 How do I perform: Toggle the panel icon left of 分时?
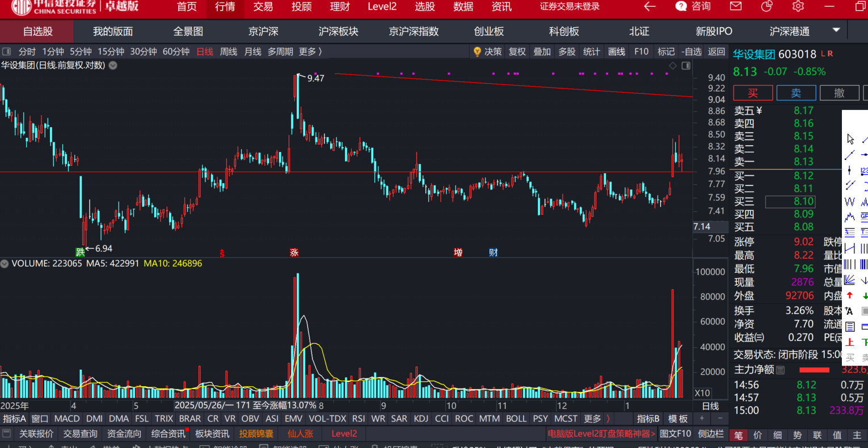7,52
